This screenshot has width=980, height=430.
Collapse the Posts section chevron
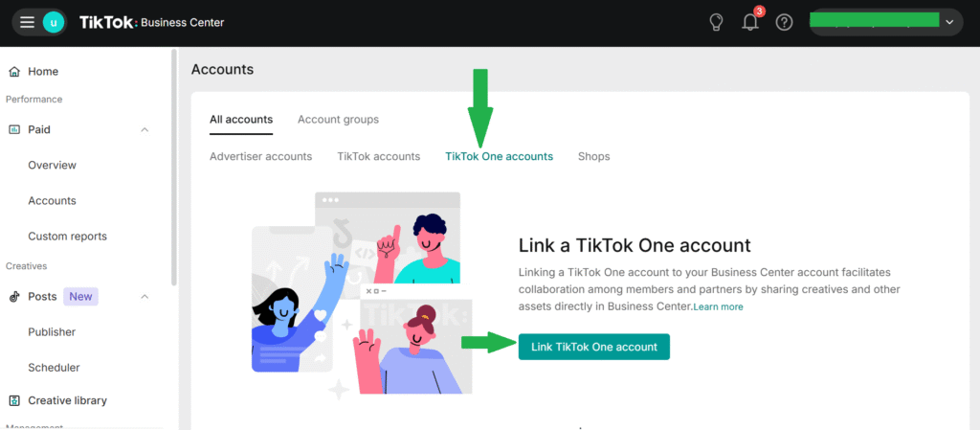coord(145,297)
